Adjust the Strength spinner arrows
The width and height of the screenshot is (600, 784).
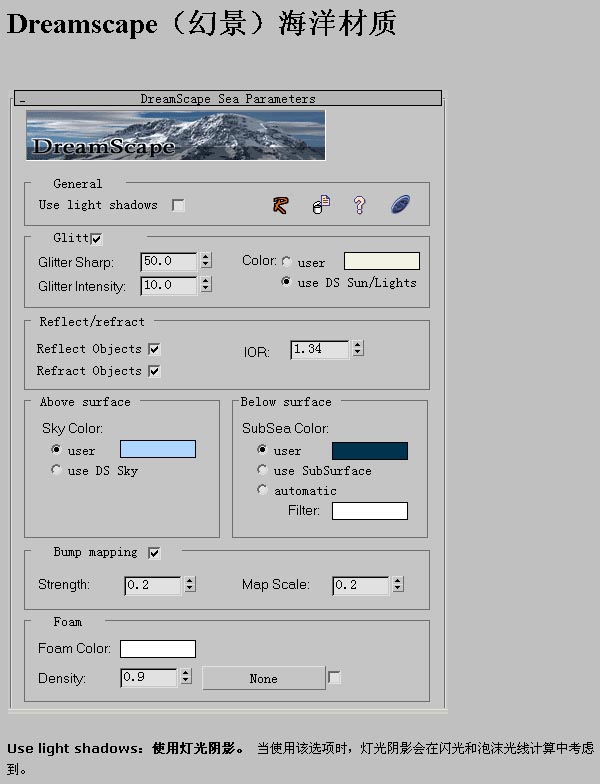coord(190,584)
